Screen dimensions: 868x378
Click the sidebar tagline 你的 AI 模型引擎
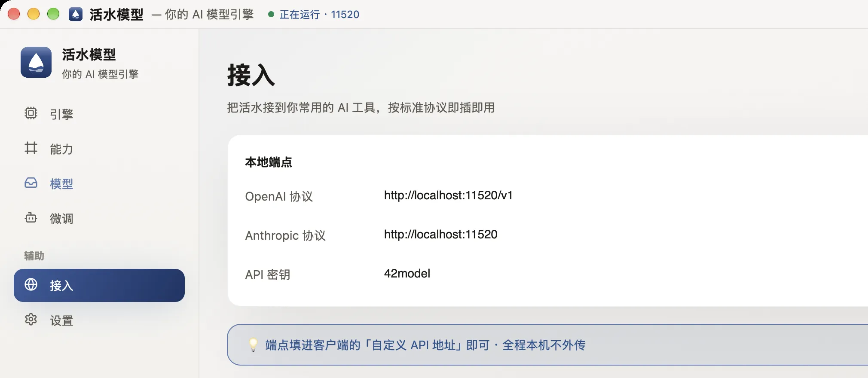pos(100,74)
